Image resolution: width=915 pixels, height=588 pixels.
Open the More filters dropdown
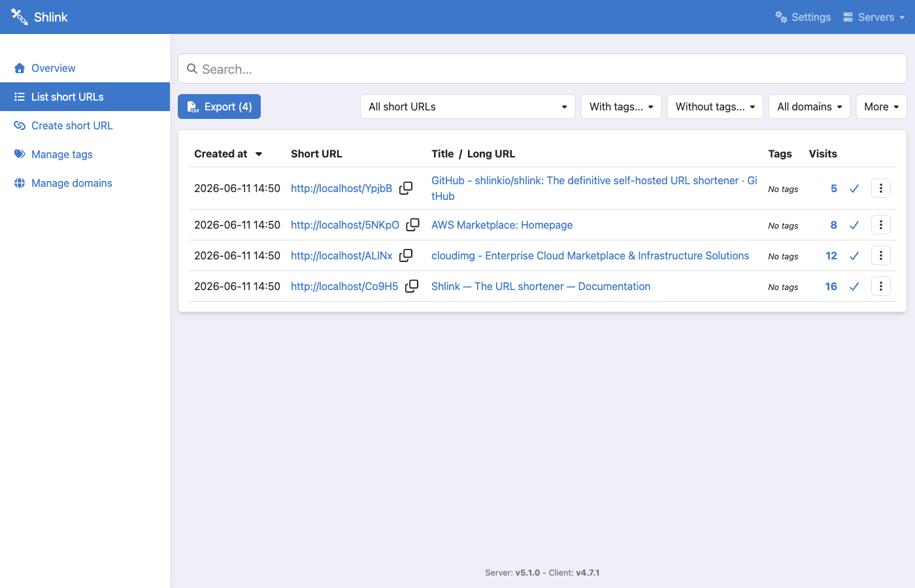coord(881,106)
